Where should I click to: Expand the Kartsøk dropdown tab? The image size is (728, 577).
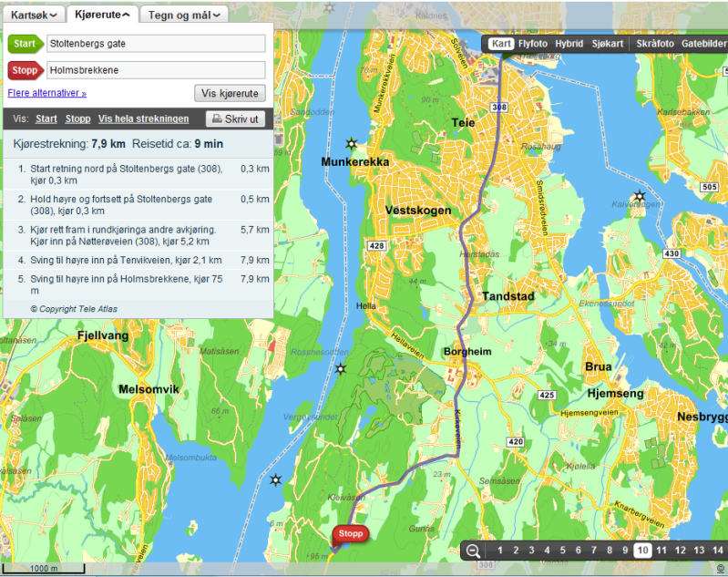(x=33, y=15)
